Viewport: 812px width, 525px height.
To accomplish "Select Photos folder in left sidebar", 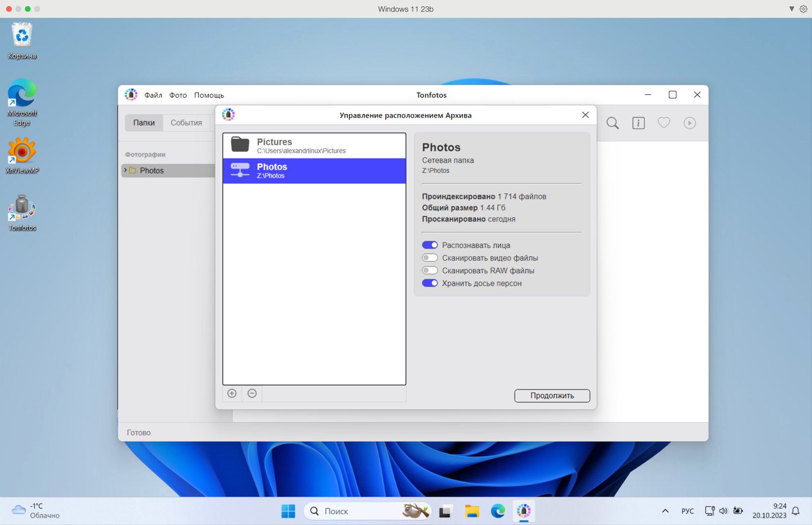I will pos(168,170).
